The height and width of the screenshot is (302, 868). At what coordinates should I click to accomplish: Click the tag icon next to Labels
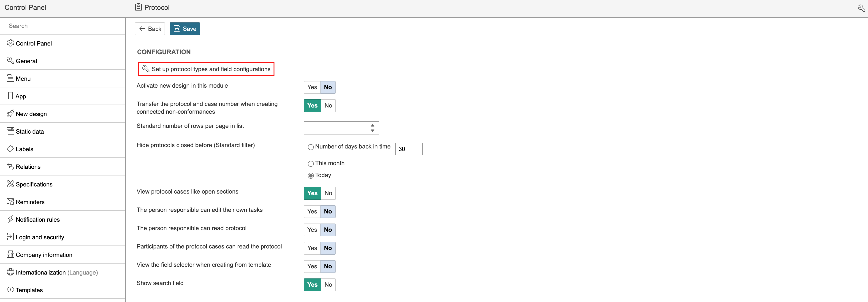(11, 149)
